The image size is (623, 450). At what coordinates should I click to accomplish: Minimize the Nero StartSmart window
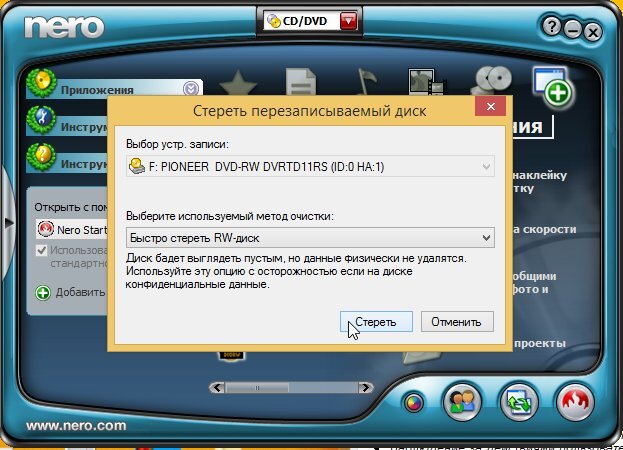coord(572,29)
